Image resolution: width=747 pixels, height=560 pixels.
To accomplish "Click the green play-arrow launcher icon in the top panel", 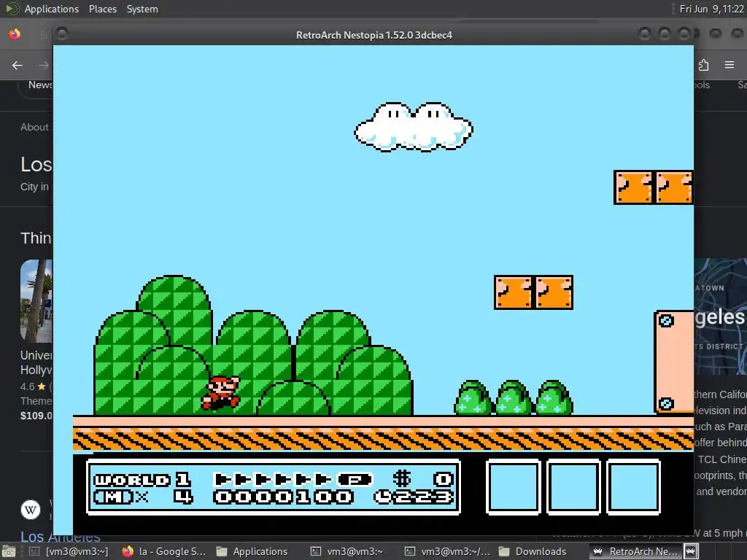I will pyautogui.click(x=13, y=9).
